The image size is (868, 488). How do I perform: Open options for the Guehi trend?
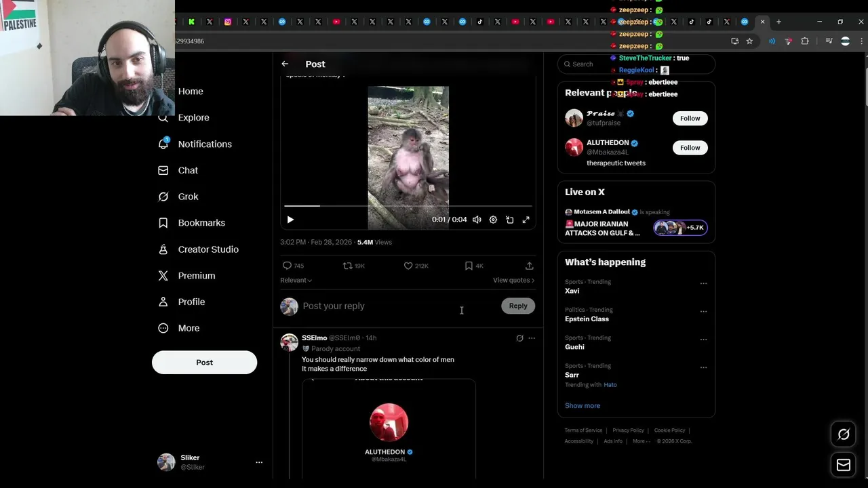pos(703,339)
